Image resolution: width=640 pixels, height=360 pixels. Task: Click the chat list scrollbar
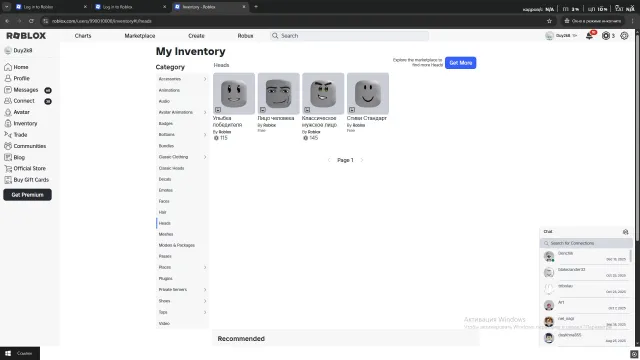tap(631, 256)
